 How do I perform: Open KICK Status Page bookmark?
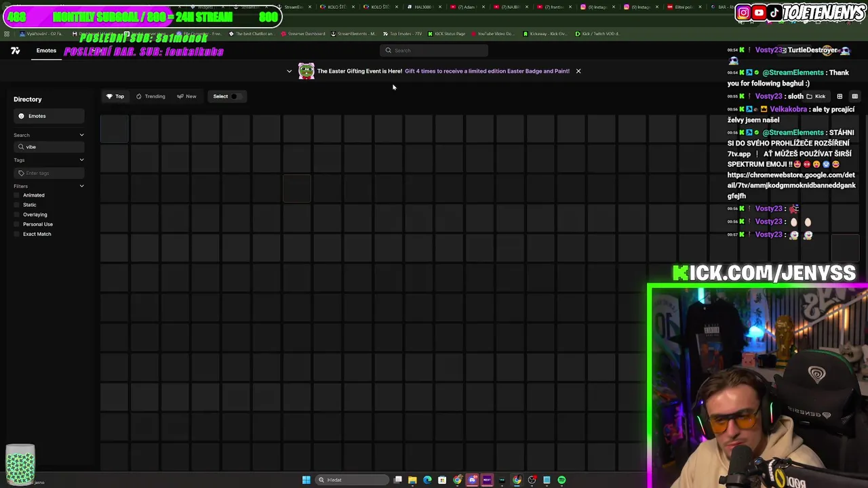[446, 34]
